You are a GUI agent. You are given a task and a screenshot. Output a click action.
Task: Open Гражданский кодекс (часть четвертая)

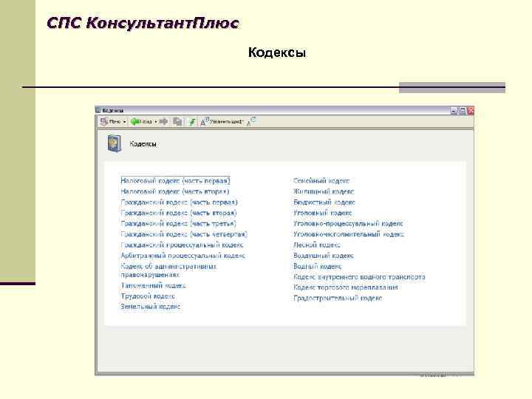coord(184,234)
